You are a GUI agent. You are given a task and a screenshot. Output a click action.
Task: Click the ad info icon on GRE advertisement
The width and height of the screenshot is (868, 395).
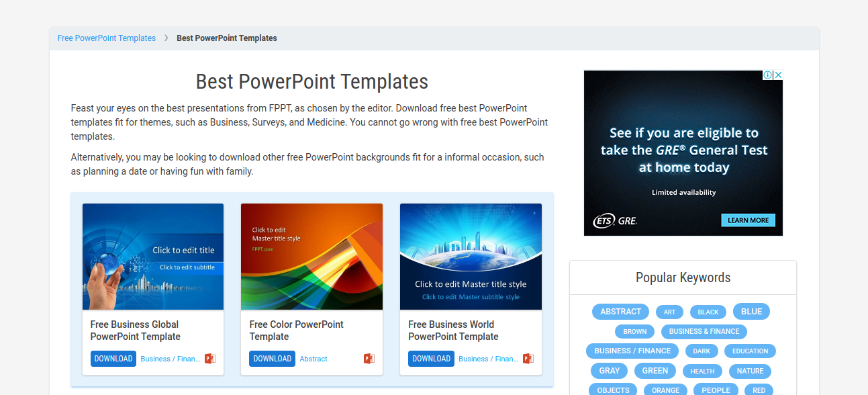tap(768, 75)
